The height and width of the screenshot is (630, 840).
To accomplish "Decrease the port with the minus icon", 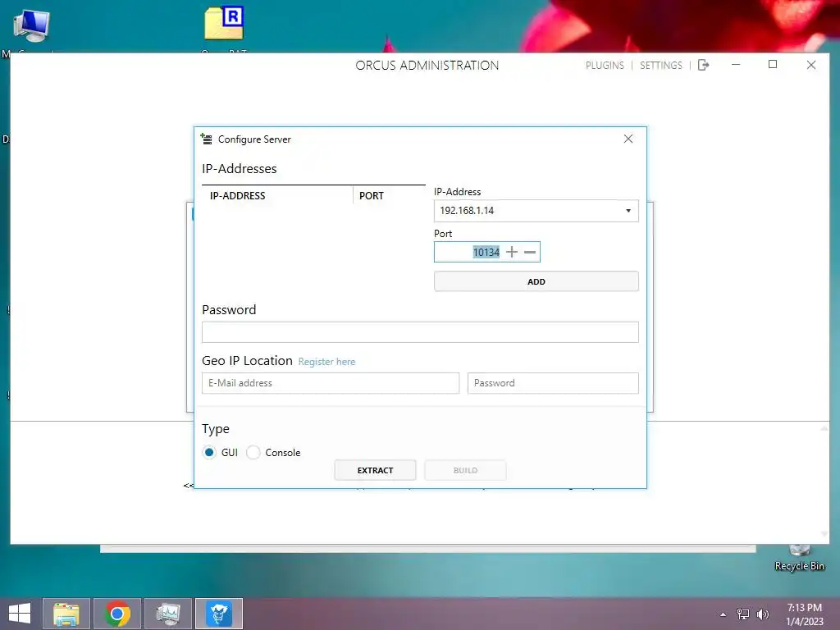I will click(530, 252).
